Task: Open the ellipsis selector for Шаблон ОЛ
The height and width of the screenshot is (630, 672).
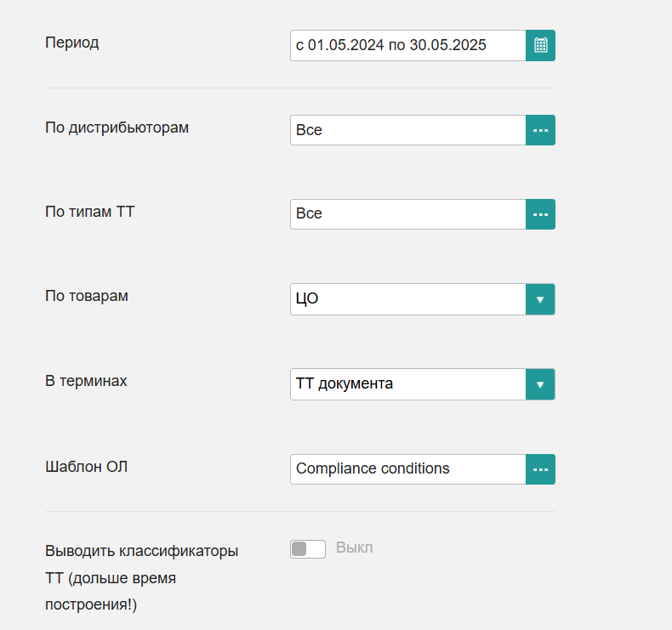Action: [540, 469]
